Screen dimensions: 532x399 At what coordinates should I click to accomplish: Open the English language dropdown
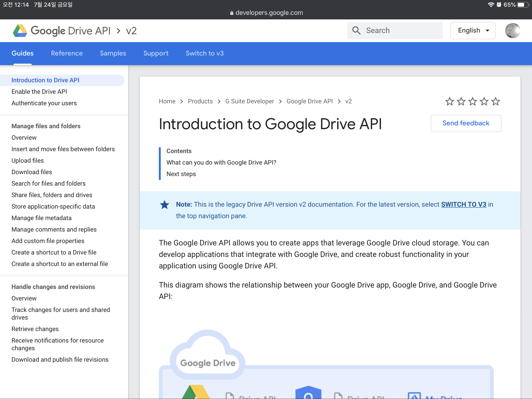click(x=473, y=31)
